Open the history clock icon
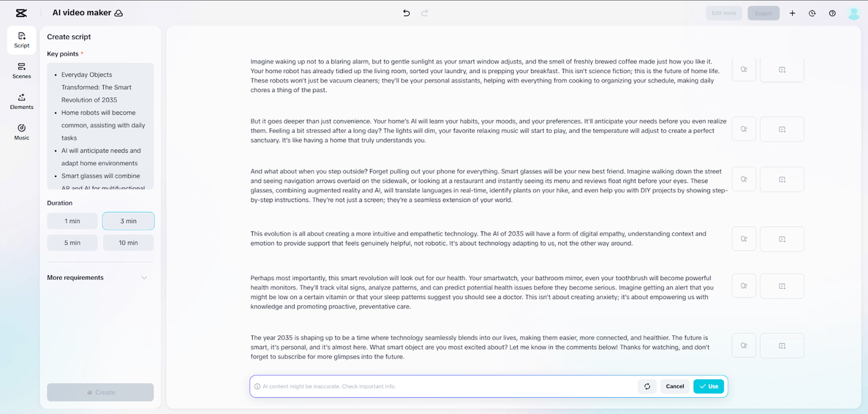This screenshot has width=868, height=414. tap(812, 13)
